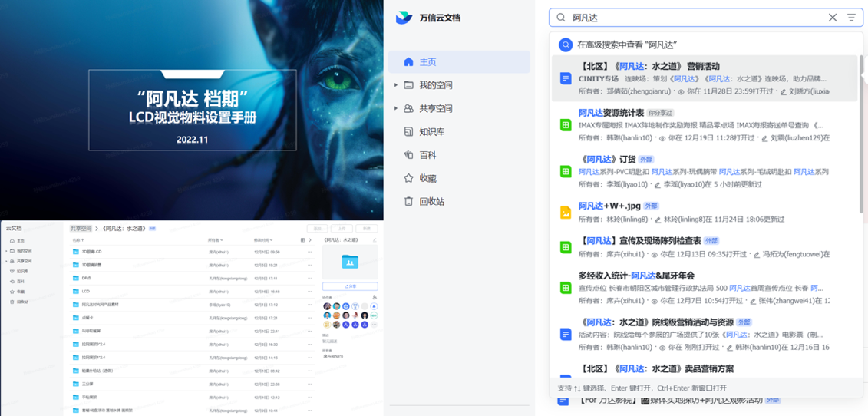The height and width of the screenshot is (416, 868).
Task: Click the 万信云文档 logo icon
Action: [404, 18]
